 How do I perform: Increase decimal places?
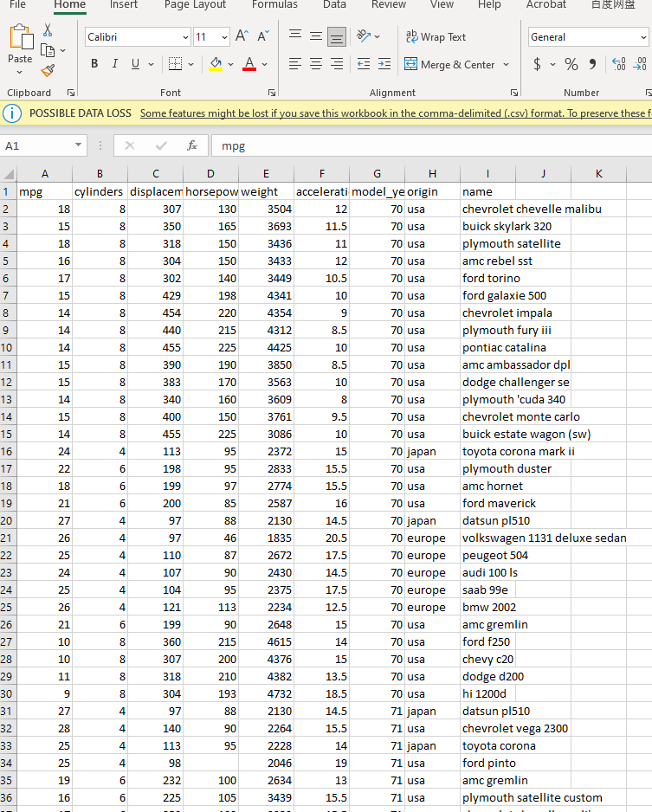point(619,64)
